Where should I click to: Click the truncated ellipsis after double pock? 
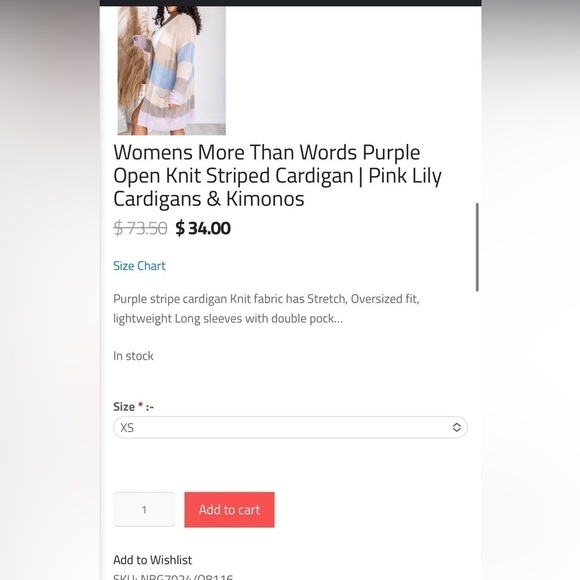tap(338, 319)
